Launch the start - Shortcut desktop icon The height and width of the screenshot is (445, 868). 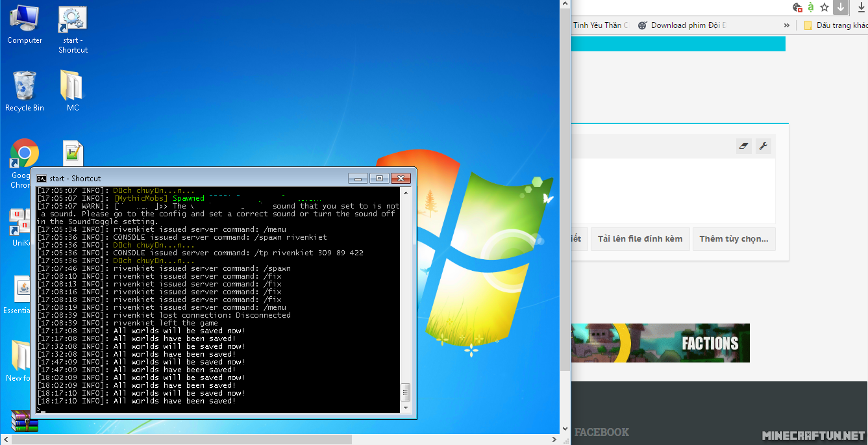pyautogui.click(x=73, y=26)
